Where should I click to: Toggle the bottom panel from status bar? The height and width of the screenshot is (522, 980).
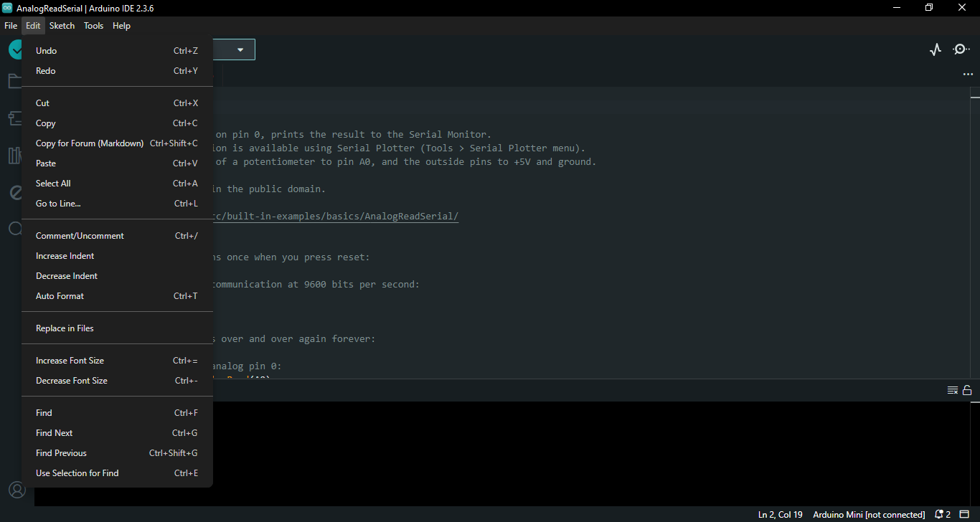pos(965,515)
